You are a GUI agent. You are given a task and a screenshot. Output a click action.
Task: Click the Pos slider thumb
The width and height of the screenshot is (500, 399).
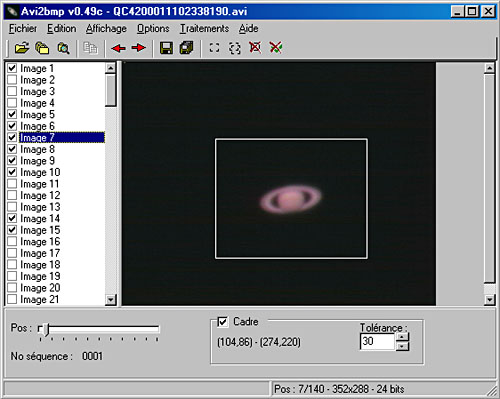point(46,329)
